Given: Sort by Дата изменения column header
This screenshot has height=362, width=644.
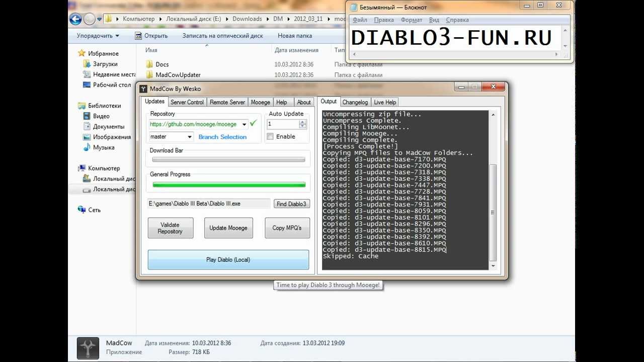Looking at the screenshot, I should tap(296, 50).
